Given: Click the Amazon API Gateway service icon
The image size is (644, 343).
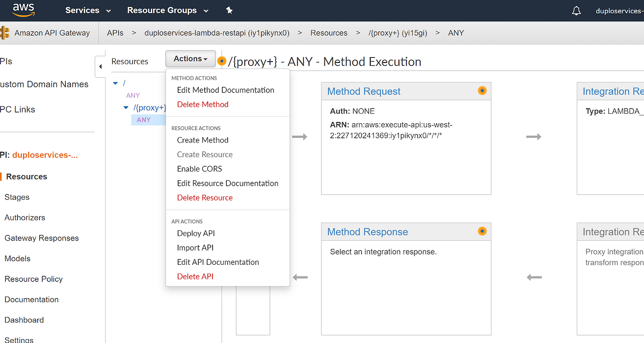Looking at the screenshot, I should [5, 33].
